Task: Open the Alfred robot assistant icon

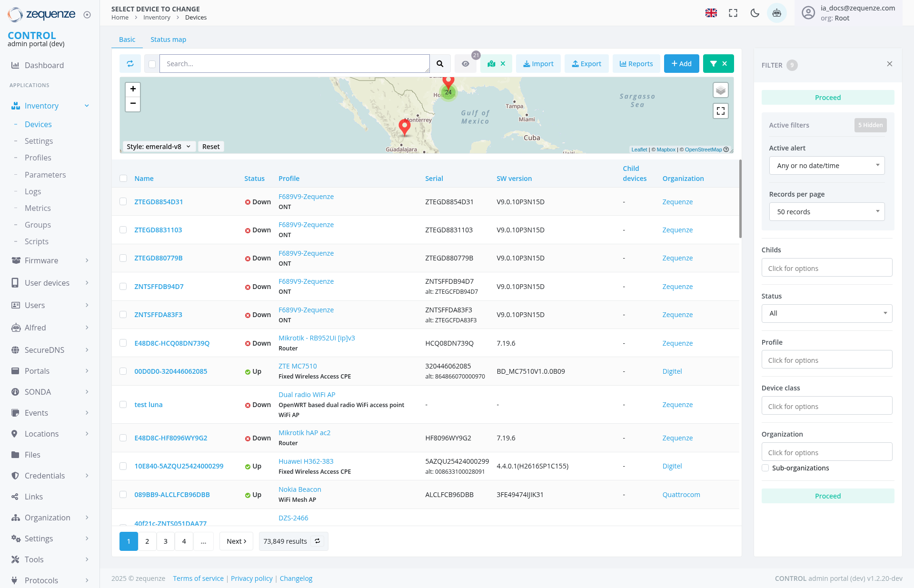Action: click(777, 13)
